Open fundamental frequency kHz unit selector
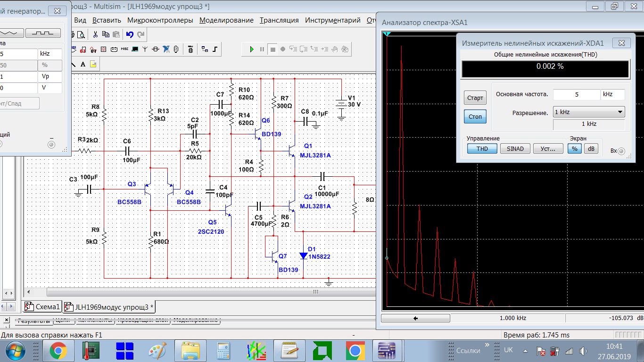The width and height of the screenshot is (644, 362). 612,94
